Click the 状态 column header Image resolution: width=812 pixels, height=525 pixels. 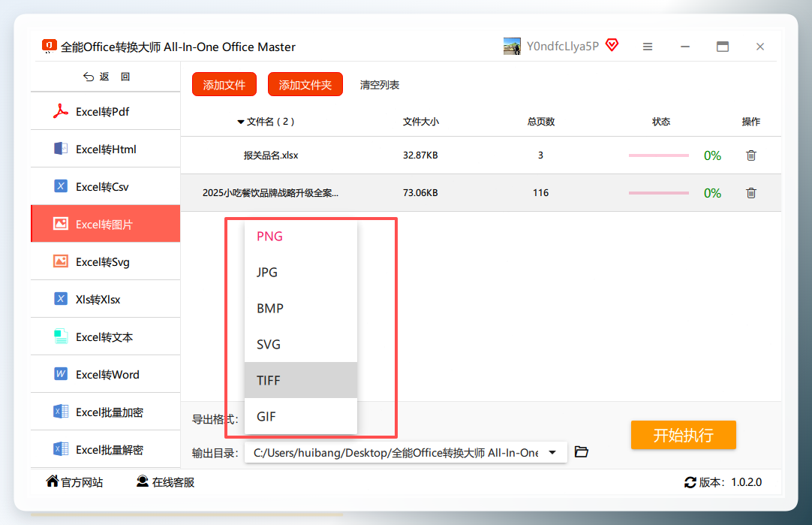tap(661, 122)
